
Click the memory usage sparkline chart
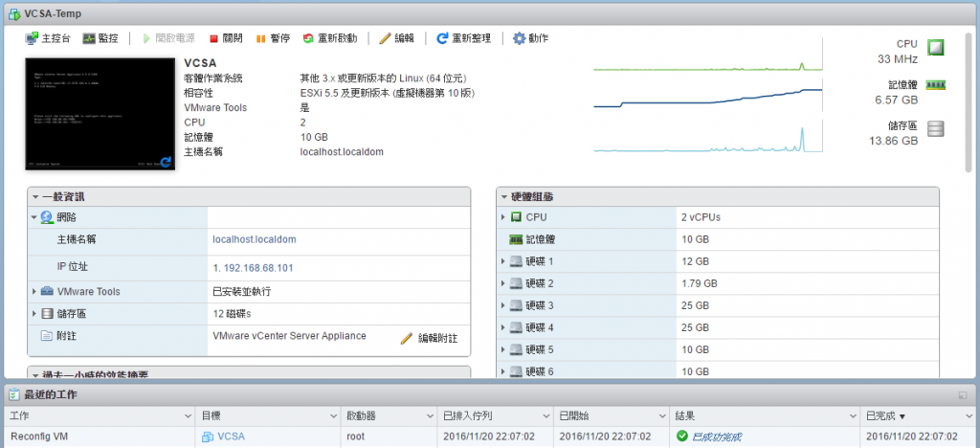708,95
